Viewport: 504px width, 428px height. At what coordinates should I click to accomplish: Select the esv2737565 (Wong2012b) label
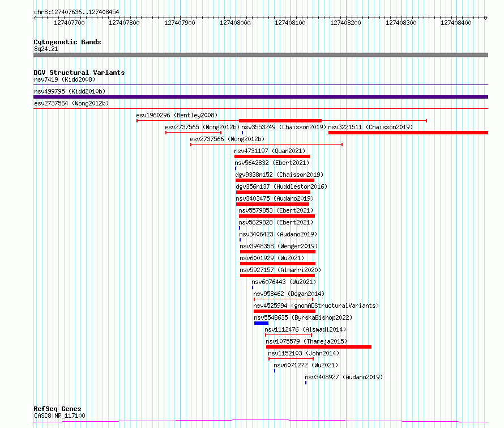pyautogui.click(x=202, y=127)
